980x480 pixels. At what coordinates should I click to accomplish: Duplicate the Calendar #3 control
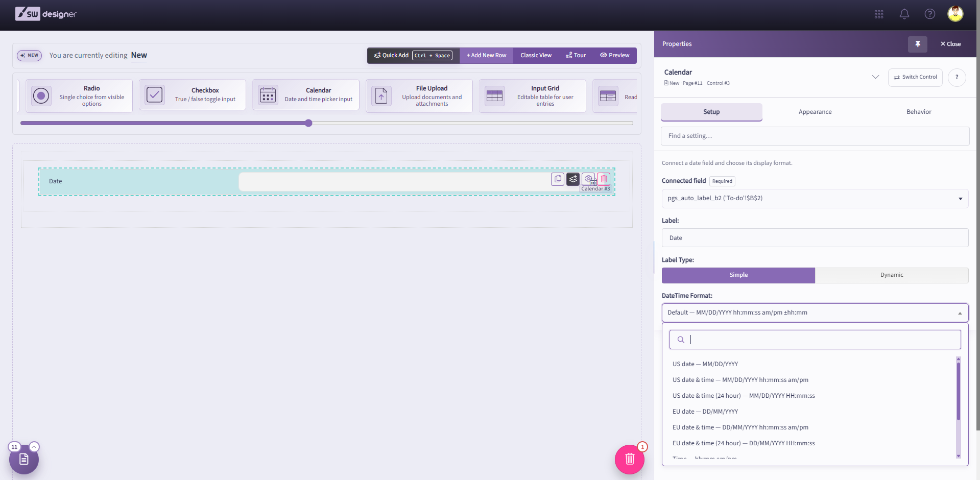coord(558,179)
